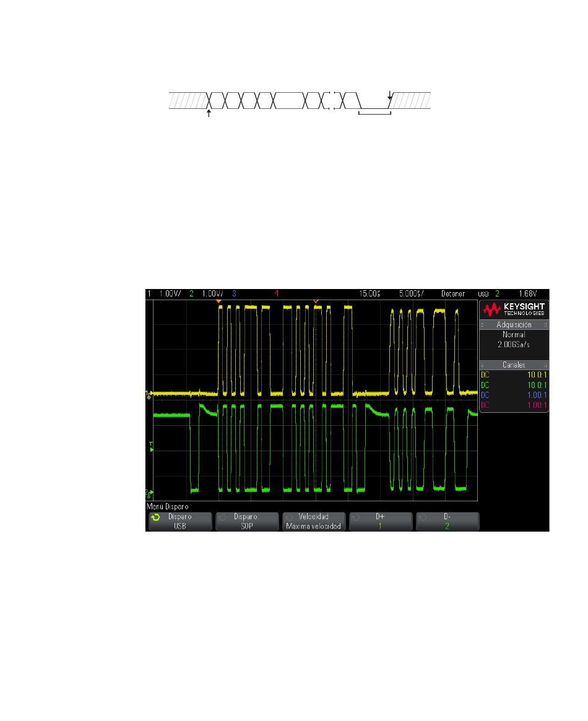Screen dimensions: 588x721
Task: Open the Adquisición panel header
Action: click(x=514, y=325)
